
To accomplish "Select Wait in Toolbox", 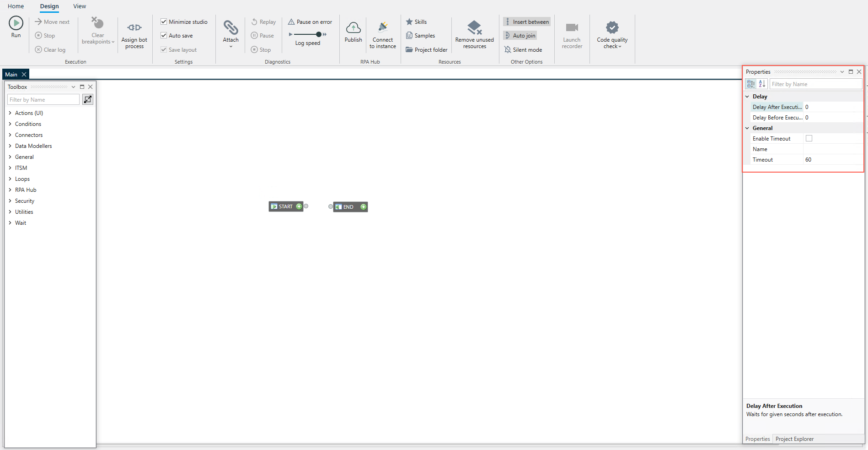I will [21, 222].
